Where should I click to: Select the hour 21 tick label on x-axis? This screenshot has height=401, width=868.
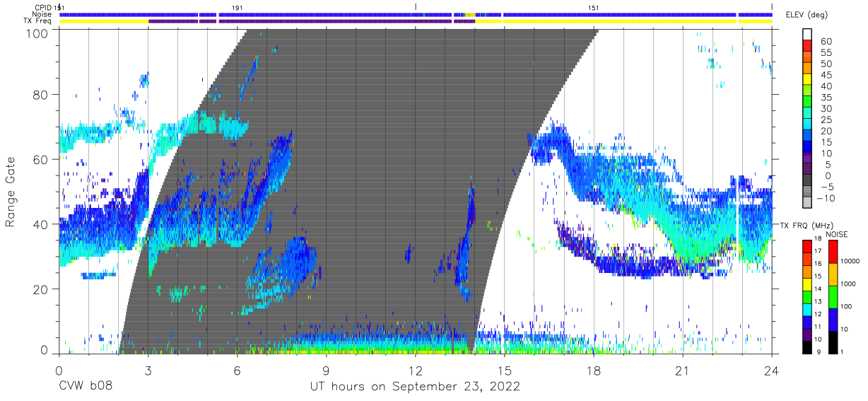682,370
